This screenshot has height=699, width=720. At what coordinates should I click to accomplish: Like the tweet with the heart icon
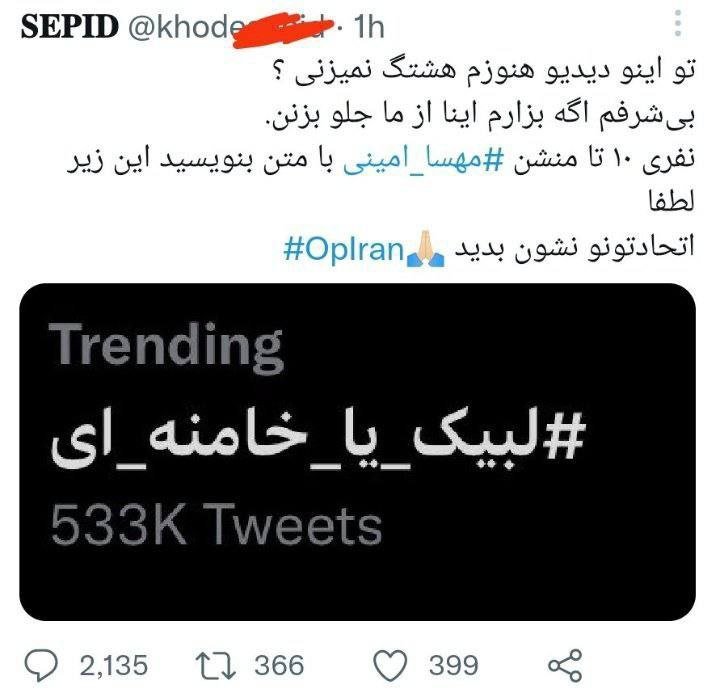(392, 664)
